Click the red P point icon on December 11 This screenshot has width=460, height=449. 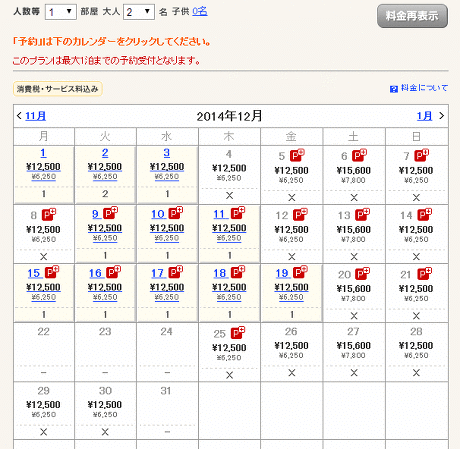(x=238, y=213)
